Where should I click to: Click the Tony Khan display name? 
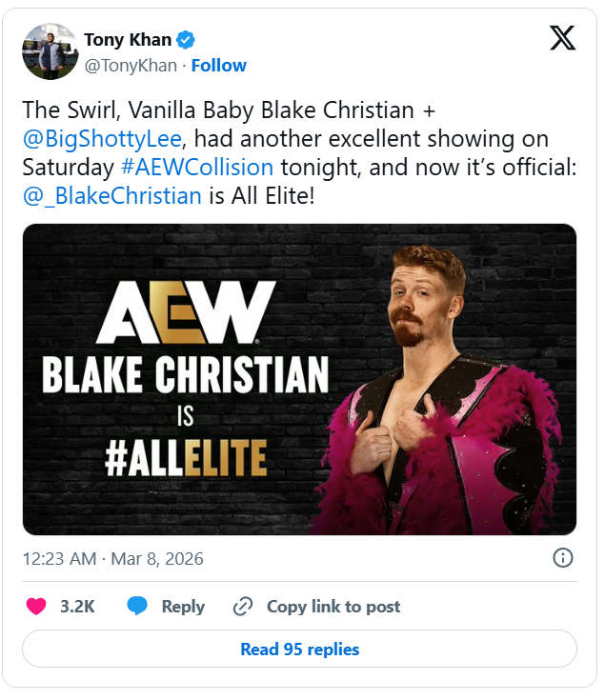pyautogui.click(x=128, y=40)
